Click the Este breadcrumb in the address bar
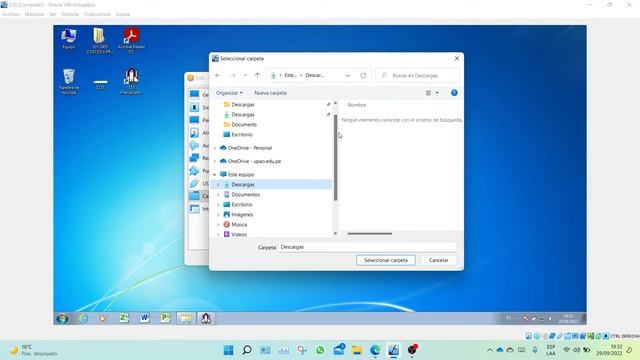The image size is (640, 360). click(x=290, y=76)
